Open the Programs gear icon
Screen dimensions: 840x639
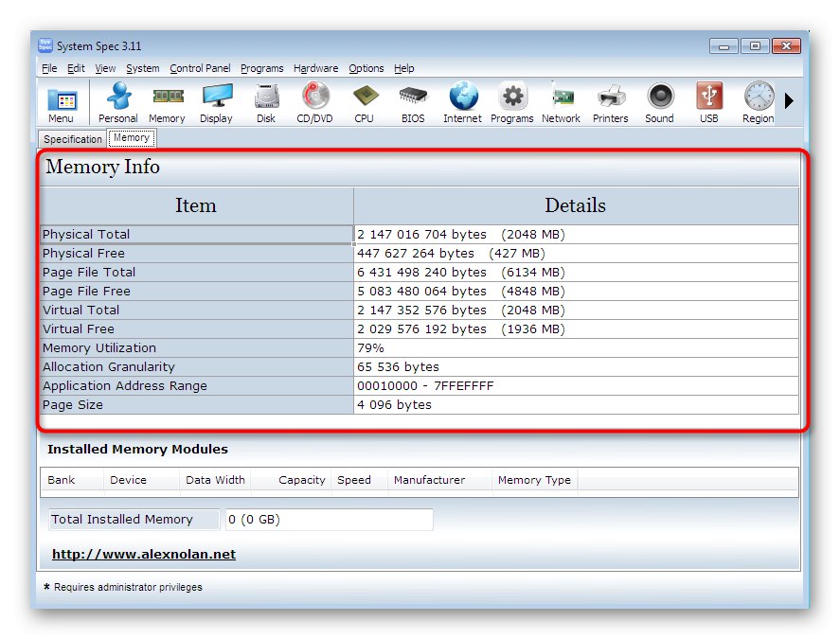tap(512, 103)
